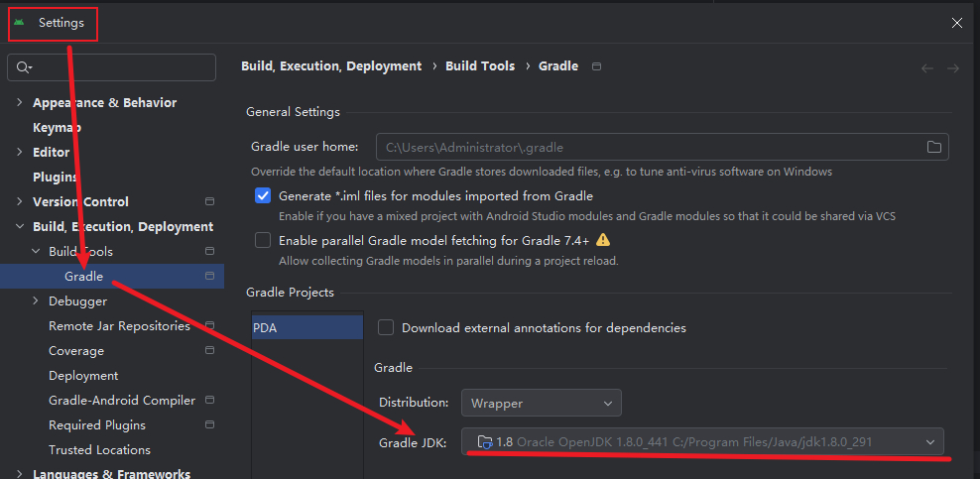
Task: Expand the Editor section
Action: (20, 152)
